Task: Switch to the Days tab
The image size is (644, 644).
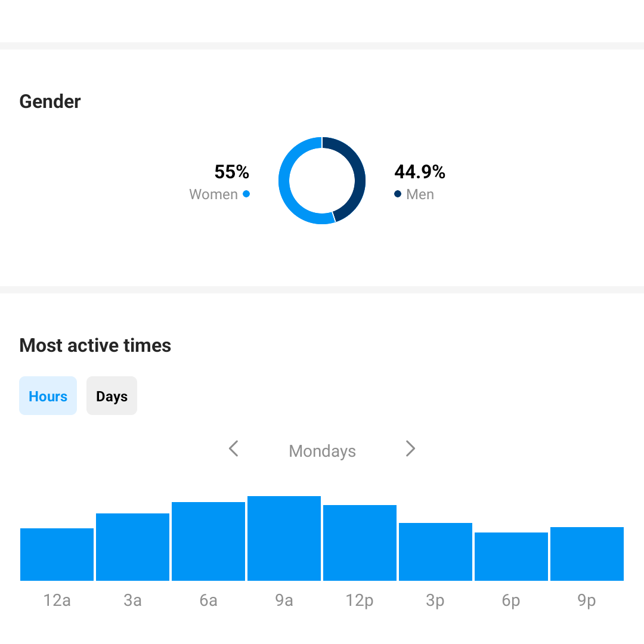Action: pyautogui.click(x=112, y=396)
